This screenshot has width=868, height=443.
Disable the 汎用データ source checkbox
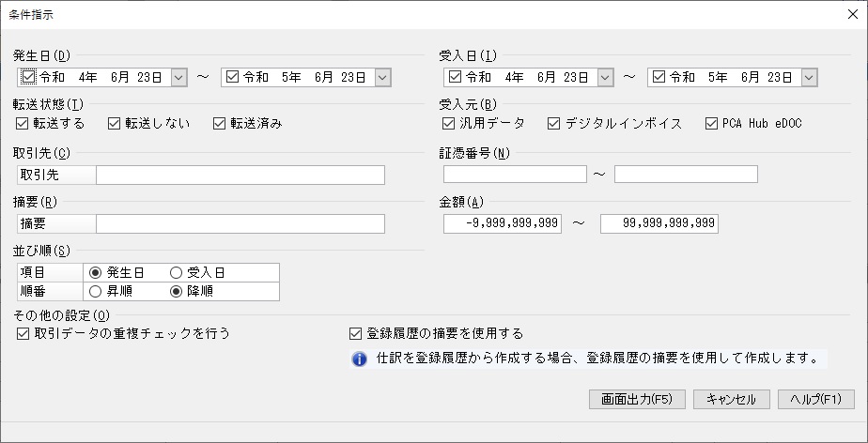coord(449,123)
